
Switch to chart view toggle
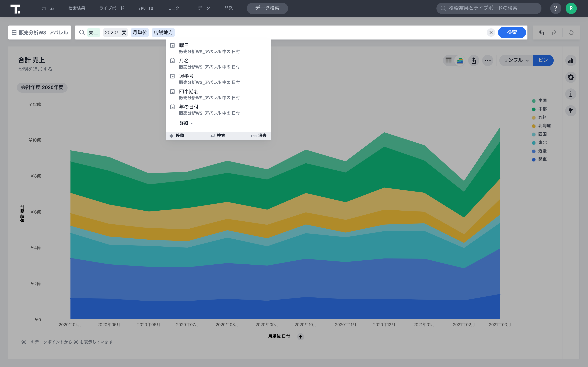tap(460, 60)
